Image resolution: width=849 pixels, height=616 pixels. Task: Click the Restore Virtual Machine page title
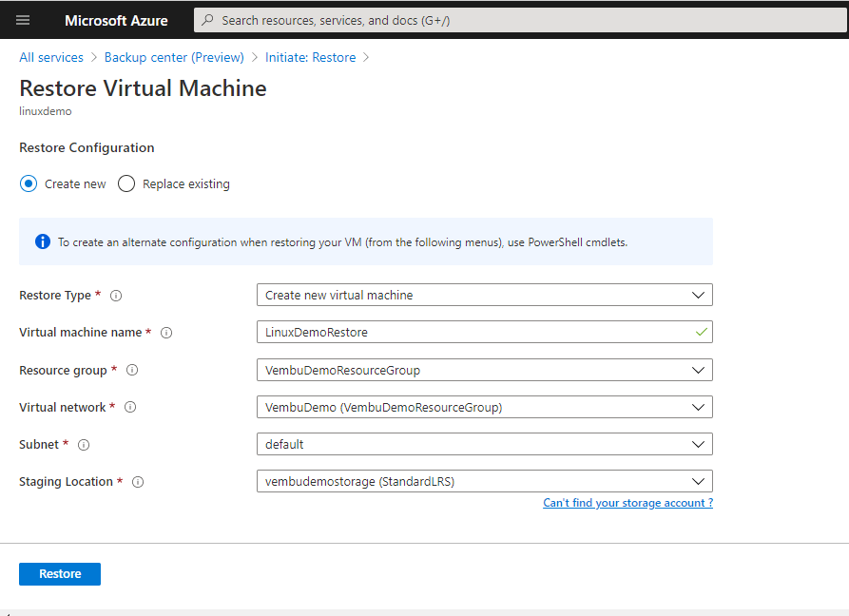(143, 88)
